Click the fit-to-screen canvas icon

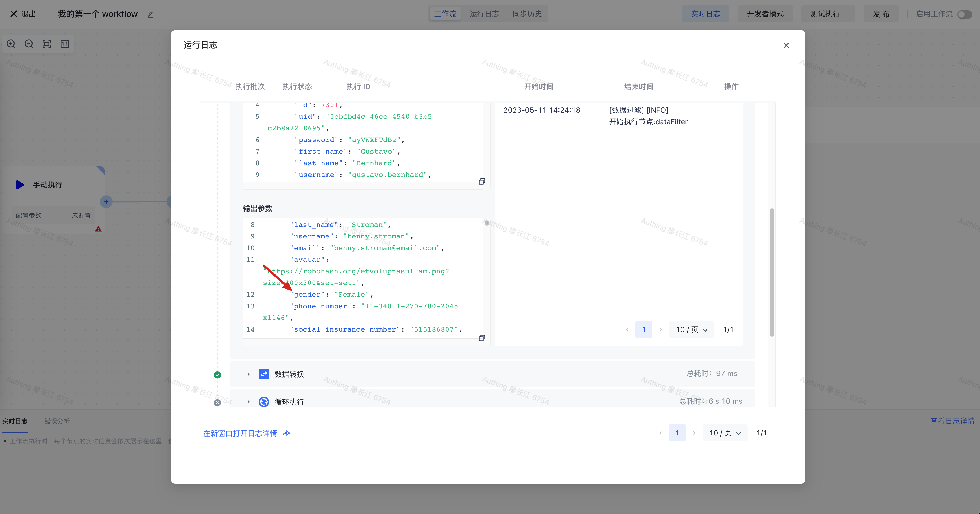47,44
